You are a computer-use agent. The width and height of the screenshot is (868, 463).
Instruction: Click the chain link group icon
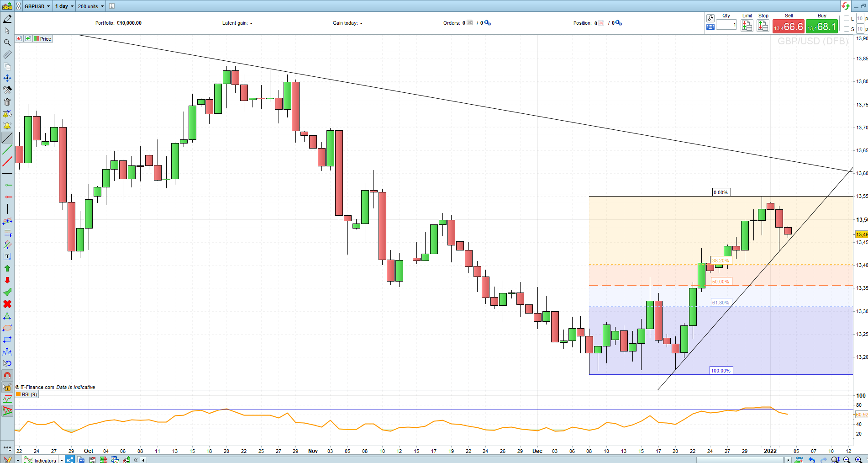[x=18, y=6]
